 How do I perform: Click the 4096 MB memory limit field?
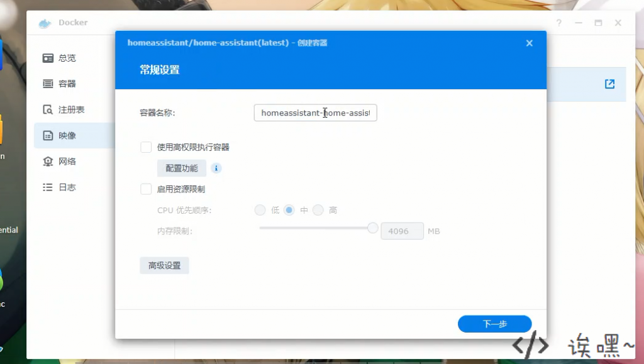402,231
